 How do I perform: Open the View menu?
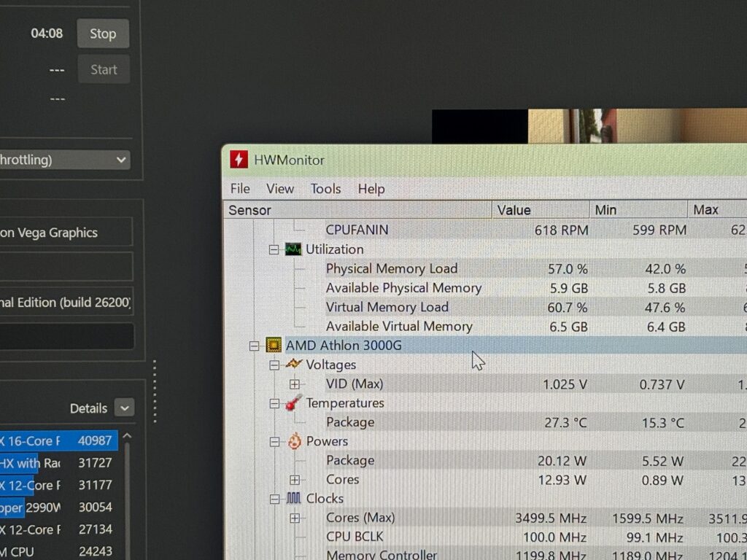[280, 189]
